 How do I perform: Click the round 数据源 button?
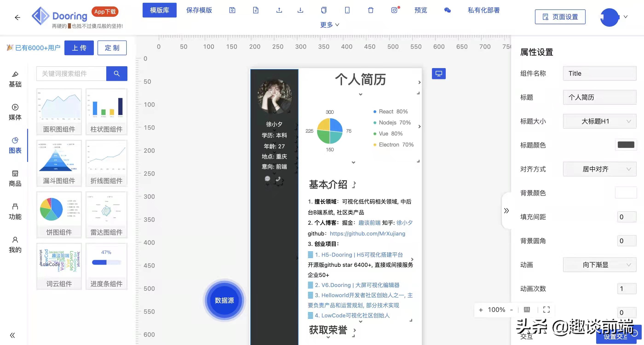(224, 300)
